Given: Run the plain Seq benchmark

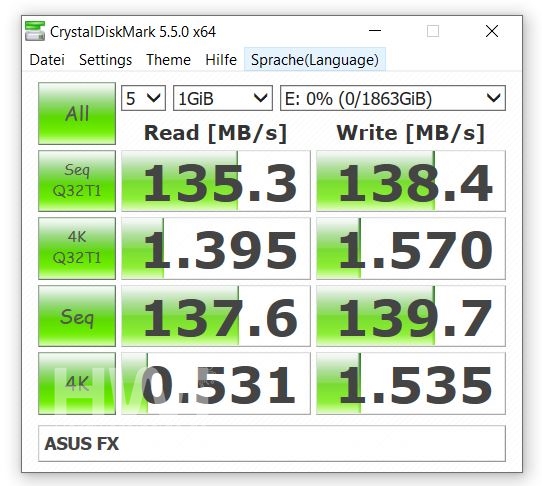Looking at the screenshot, I should [77, 316].
